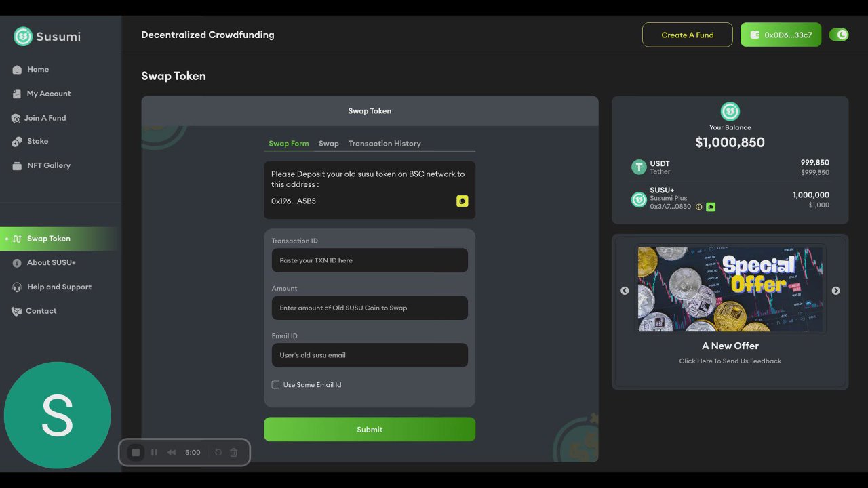Click the USDT Tether icon
This screenshot has width=868, height=488.
point(639,167)
